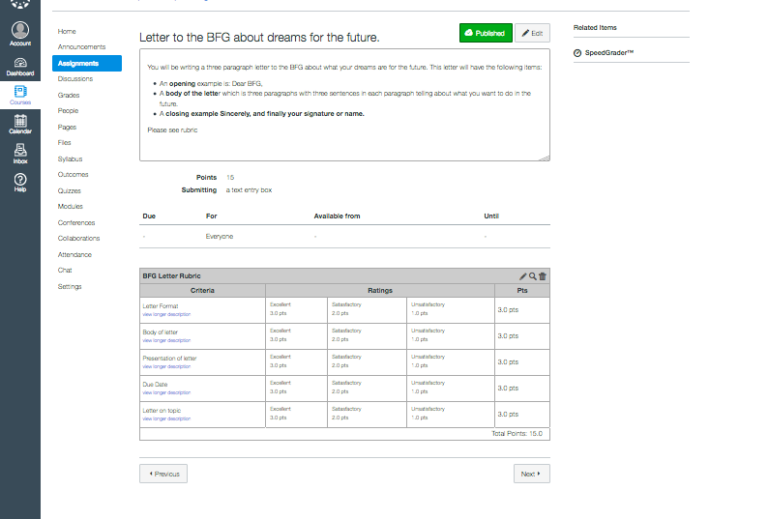Click the description box resize handle
This screenshot has width=768, height=519.
[545, 156]
